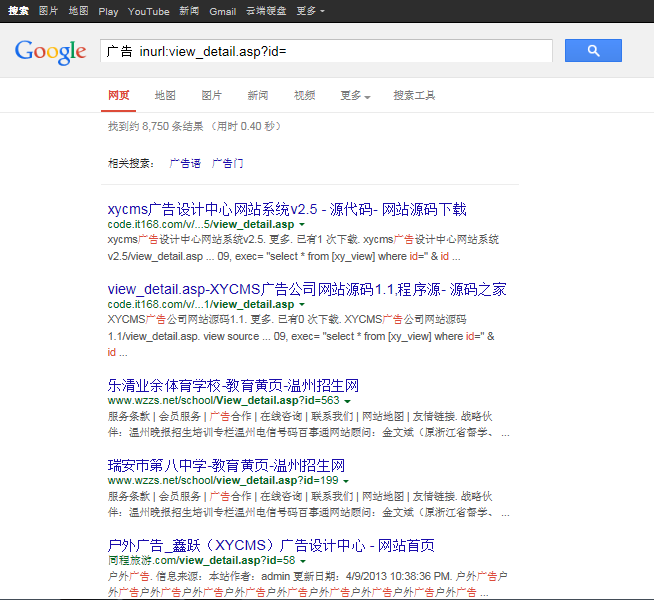
Task: Click green URL code.it168.com/v/...1/view_detail.asp
Action: (x=201, y=304)
